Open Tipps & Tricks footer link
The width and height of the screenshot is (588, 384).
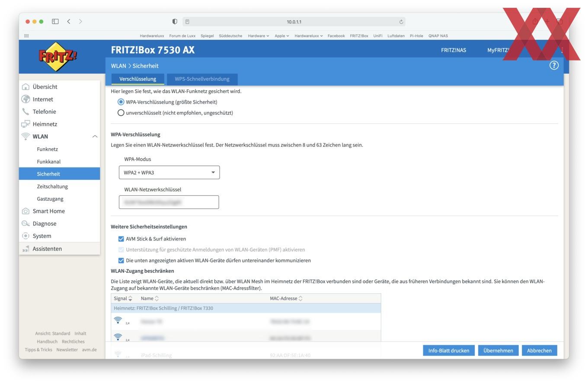click(38, 350)
